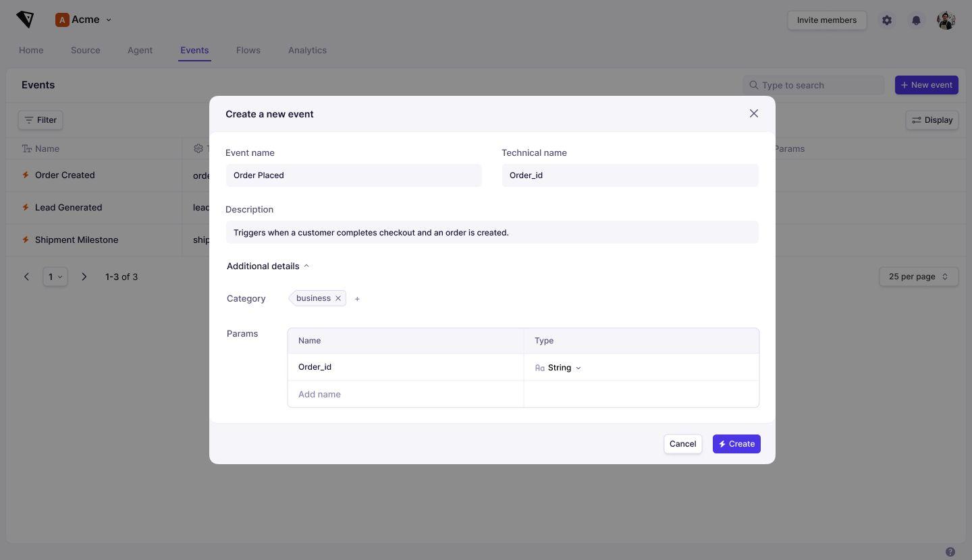
Task: Click the Description text field
Action: (x=492, y=232)
